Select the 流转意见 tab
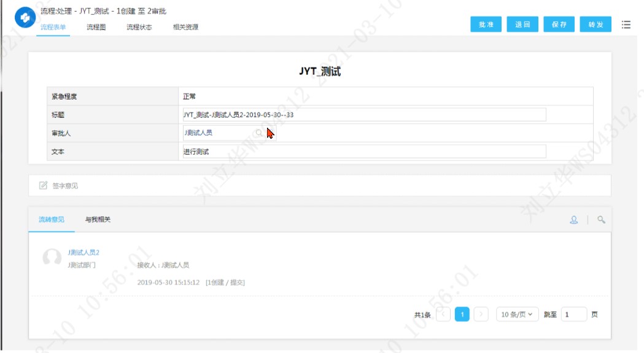The image size is (644, 353). pyautogui.click(x=52, y=219)
